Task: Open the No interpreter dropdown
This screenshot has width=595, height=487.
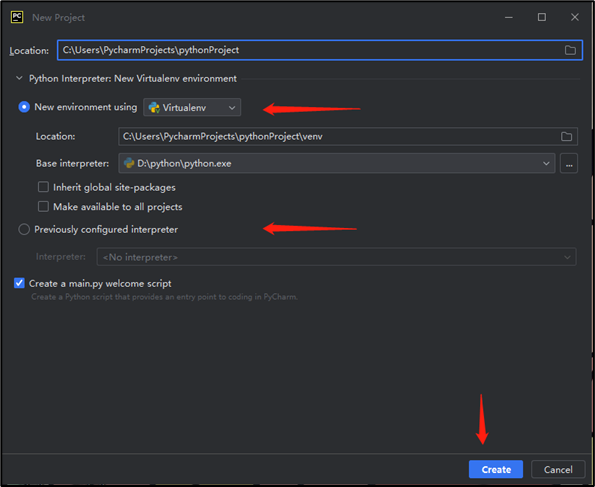Action: click(337, 257)
